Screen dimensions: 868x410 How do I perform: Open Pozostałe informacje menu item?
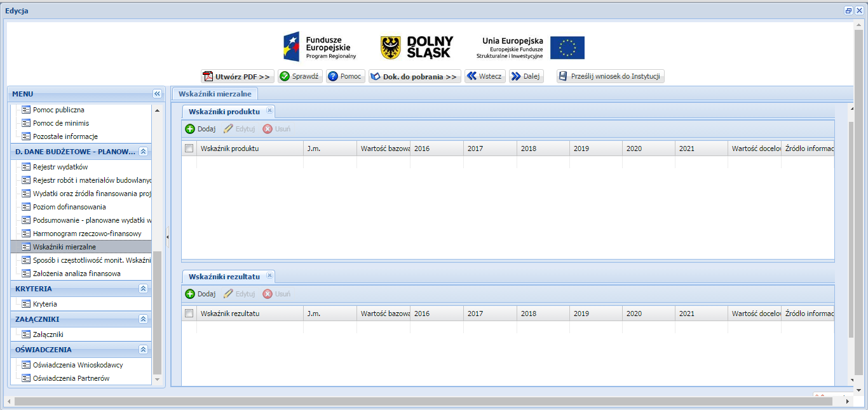(65, 136)
